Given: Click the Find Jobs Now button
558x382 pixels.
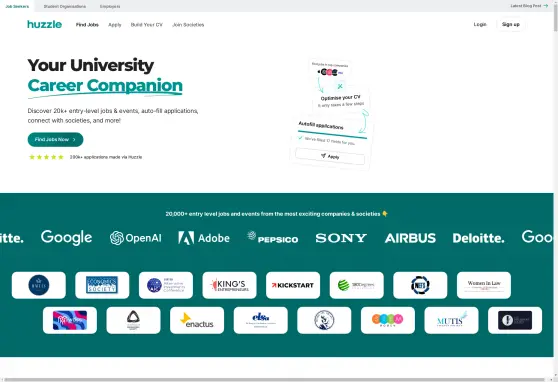Looking at the screenshot, I should 56,140.
